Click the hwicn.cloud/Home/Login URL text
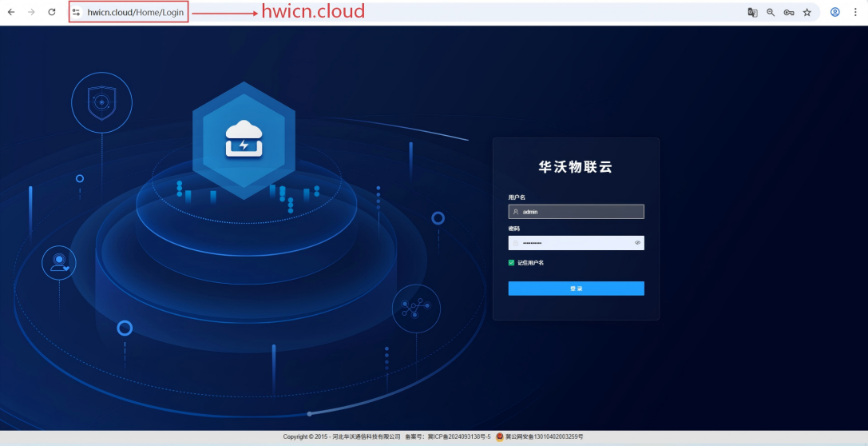This screenshot has height=446, width=868. [135, 12]
